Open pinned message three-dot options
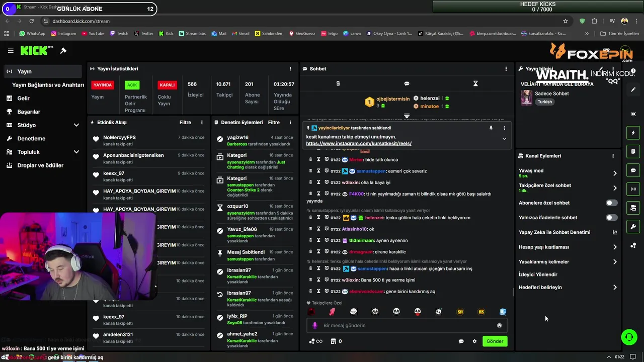Viewport: 644px width, 362px height. (504, 128)
